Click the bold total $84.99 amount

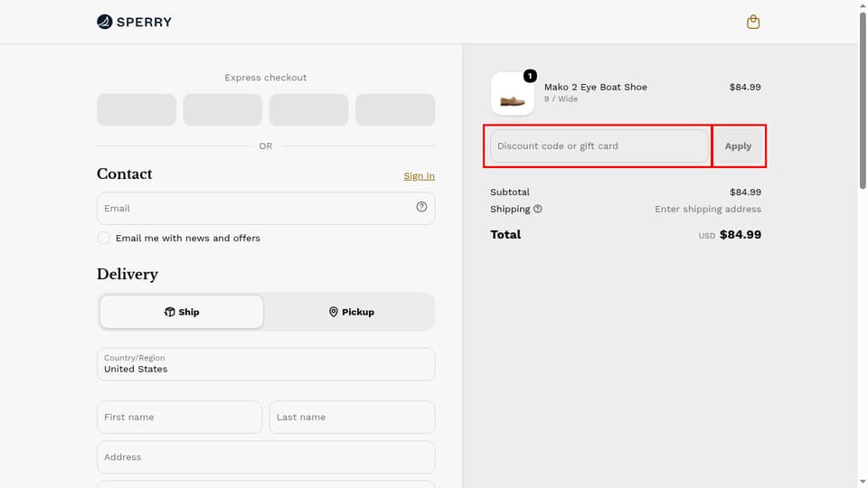pos(741,235)
